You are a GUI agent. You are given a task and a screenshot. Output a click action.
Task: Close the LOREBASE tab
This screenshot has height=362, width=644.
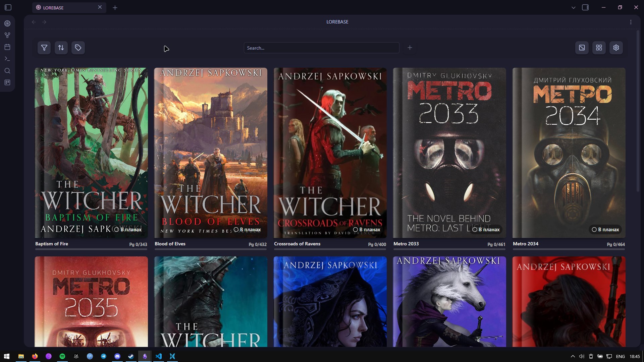(100, 7)
